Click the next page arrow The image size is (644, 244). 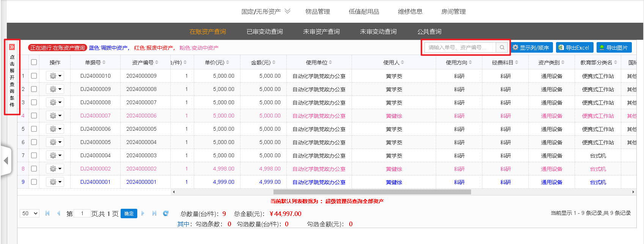pos(143,213)
